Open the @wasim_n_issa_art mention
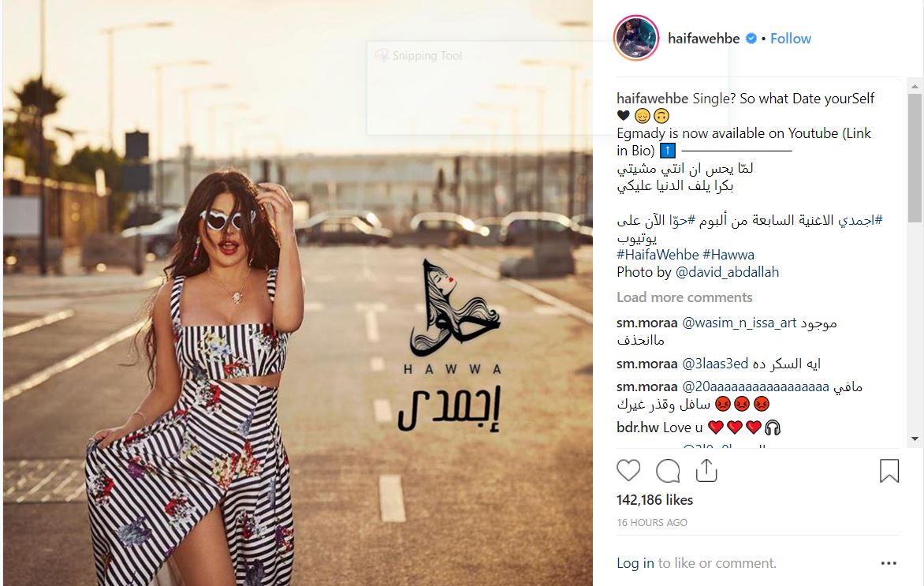 coord(739,323)
